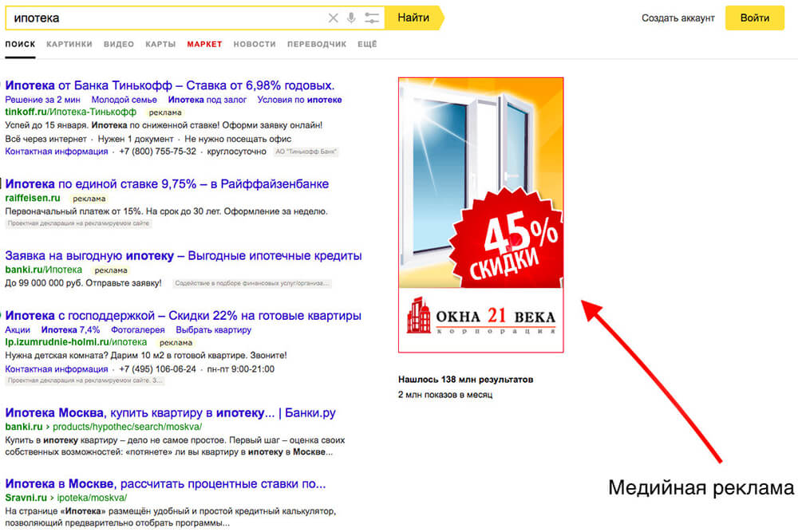
Task: Open Контактная информация in the izumrudnie-holmi ad
Action: click(57, 369)
